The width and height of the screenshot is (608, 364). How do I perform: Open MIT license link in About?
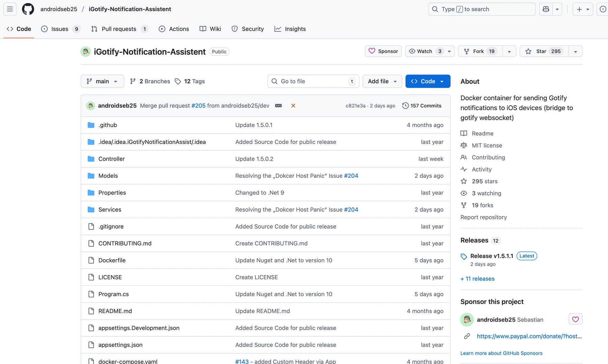[x=487, y=145]
